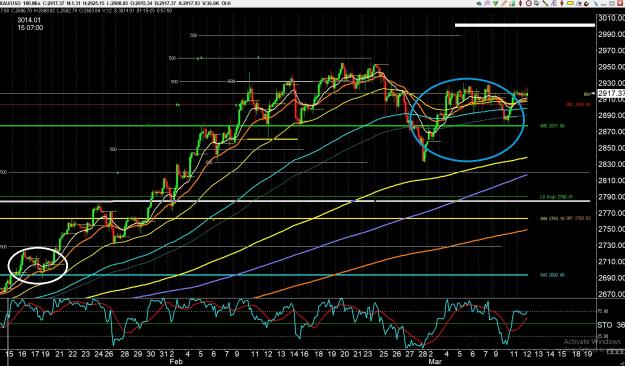Select the thick white horizontal bar at chart top
625x366 pixels.
pos(525,25)
